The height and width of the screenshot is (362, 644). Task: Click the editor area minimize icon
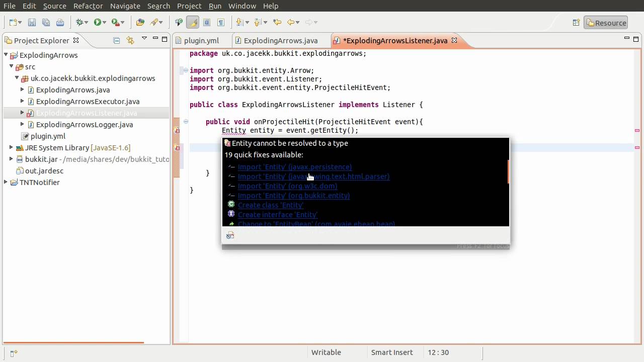pyautogui.click(x=627, y=38)
